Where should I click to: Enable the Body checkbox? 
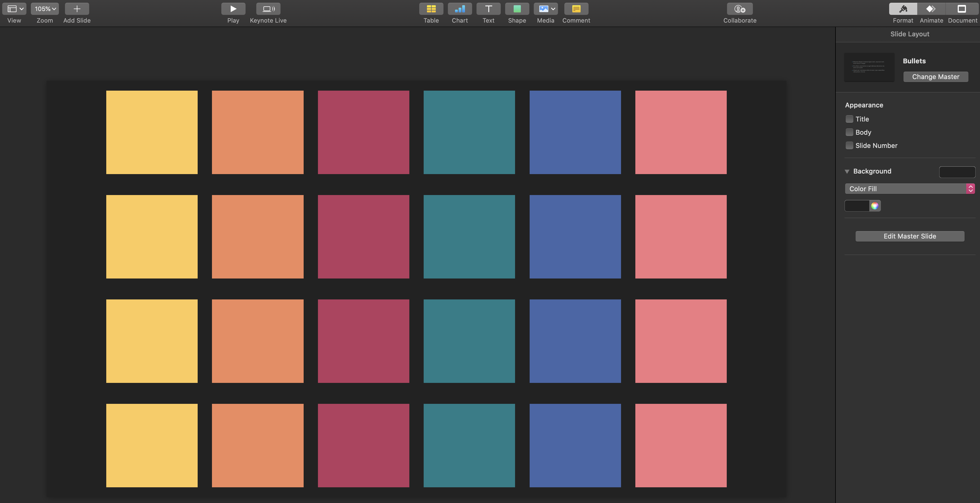pos(849,132)
